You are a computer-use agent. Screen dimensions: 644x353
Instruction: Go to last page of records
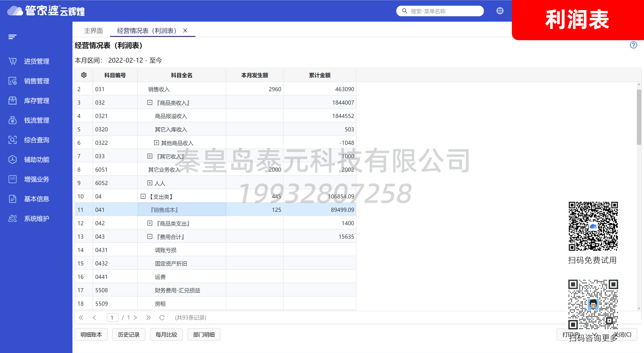(x=148, y=317)
